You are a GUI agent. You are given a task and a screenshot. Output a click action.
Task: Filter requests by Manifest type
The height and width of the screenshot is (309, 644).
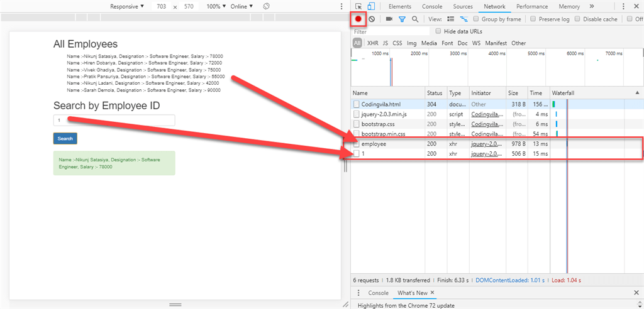[496, 43]
